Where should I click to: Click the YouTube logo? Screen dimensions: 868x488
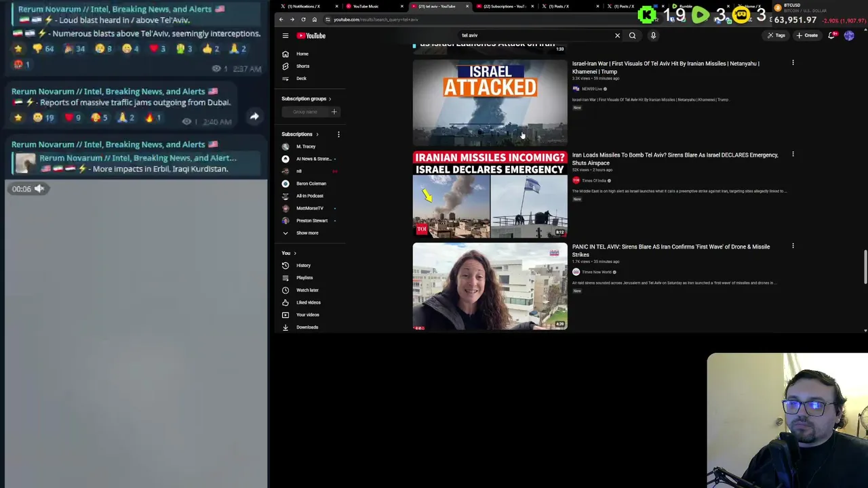311,35
